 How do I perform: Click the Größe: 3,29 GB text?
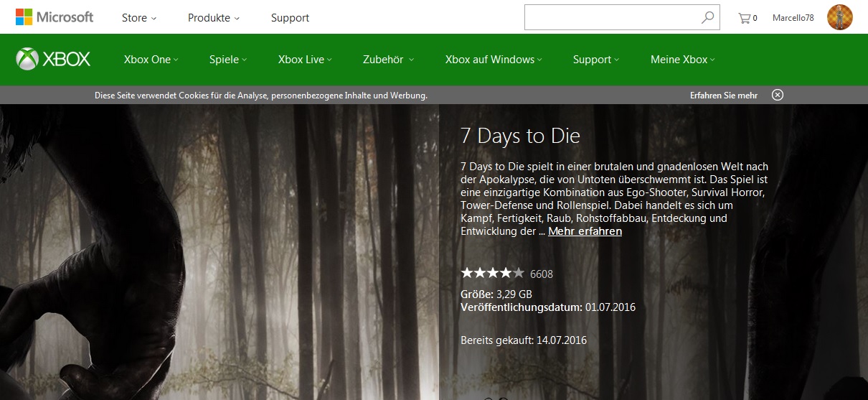tap(496, 294)
